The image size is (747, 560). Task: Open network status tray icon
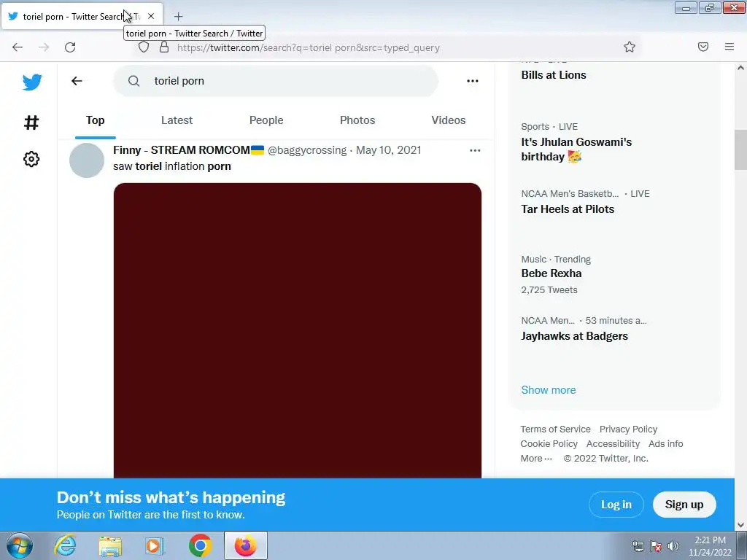[x=638, y=546]
